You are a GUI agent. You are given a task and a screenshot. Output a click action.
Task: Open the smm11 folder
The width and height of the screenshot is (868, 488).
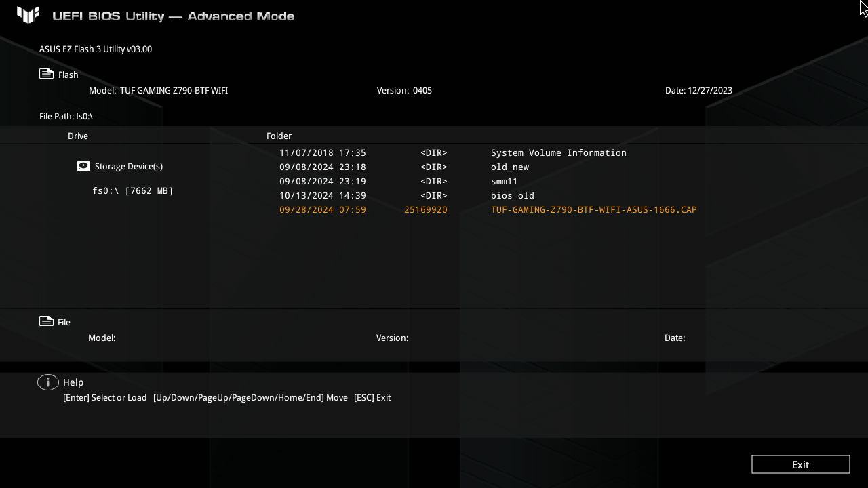[x=505, y=181]
